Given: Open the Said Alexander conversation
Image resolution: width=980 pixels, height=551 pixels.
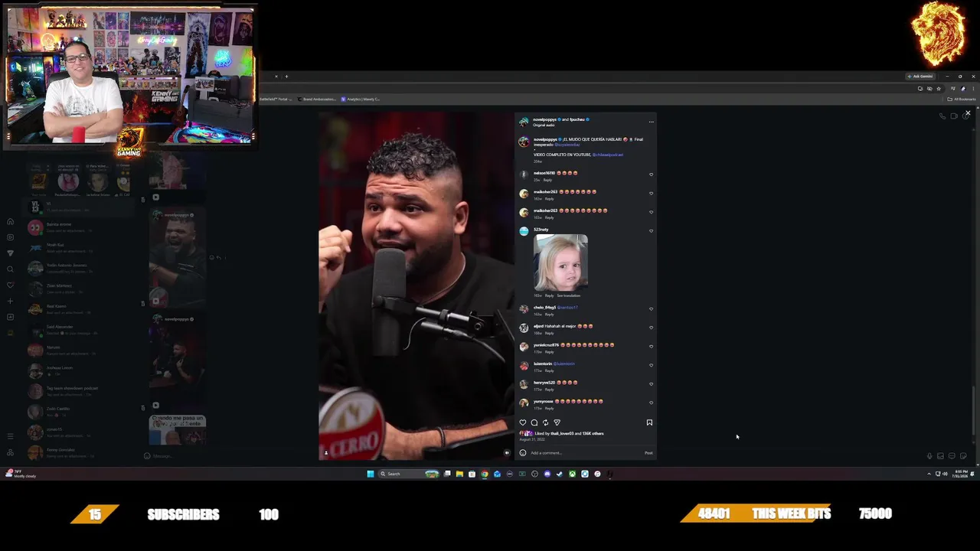Looking at the screenshot, I should (x=80, y=330).
